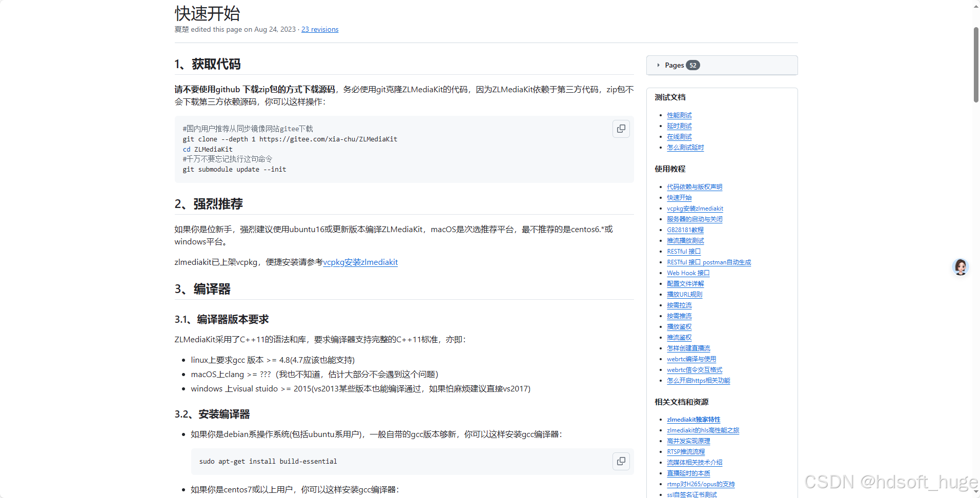Open RESTful 接口 postman自动生成 page
The height and width of the screenshot is (498, 980).
click(709, 262)
